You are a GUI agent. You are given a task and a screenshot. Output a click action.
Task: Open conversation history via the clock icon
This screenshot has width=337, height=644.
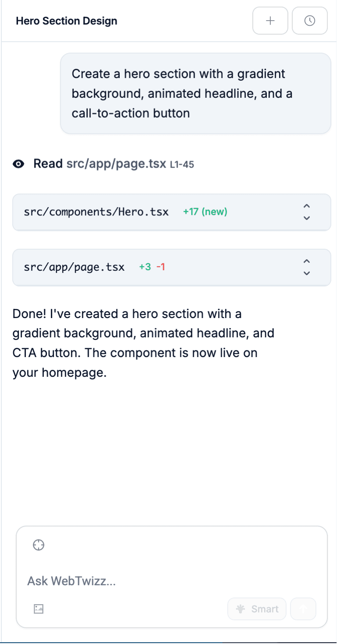coord(310,21)
